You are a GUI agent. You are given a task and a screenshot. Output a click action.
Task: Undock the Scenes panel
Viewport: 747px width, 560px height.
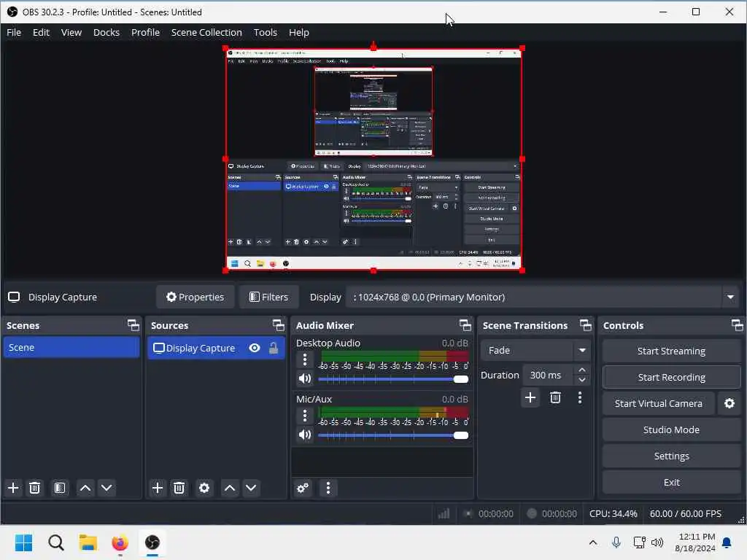133,325
